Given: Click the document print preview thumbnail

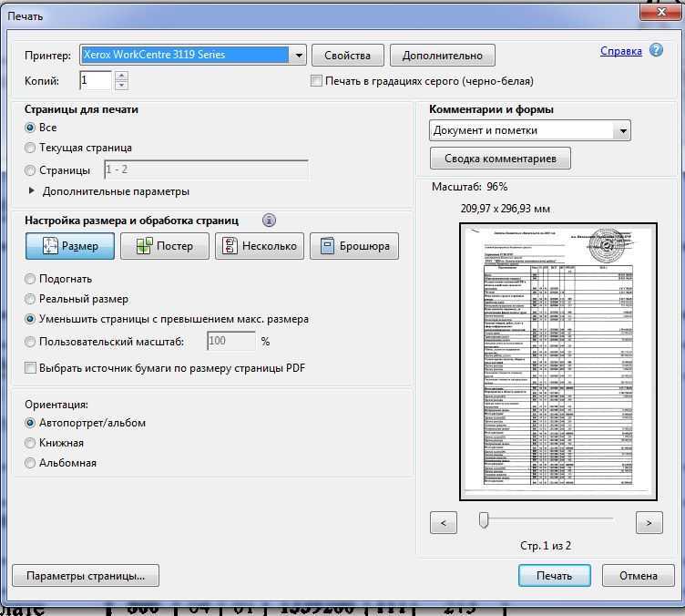Looking at the screenshot, I should click(557, 362).
